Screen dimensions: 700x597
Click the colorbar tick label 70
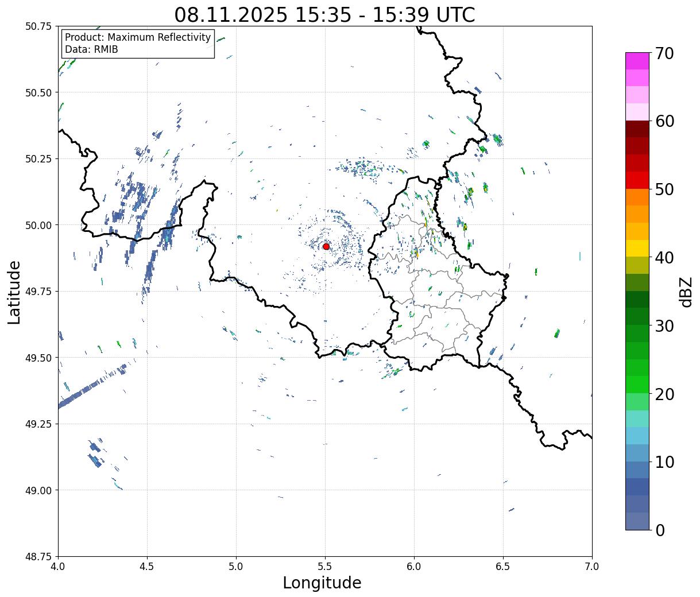664,53
